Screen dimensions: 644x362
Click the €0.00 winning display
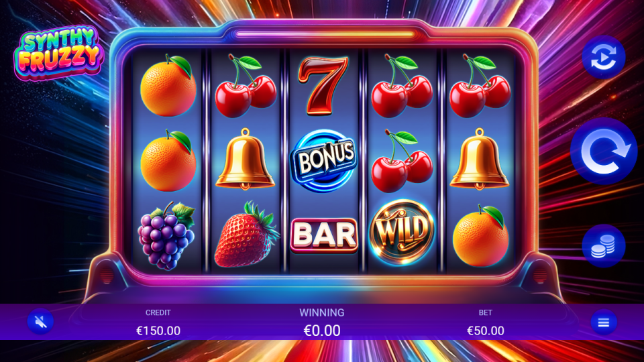click(322, 330)
